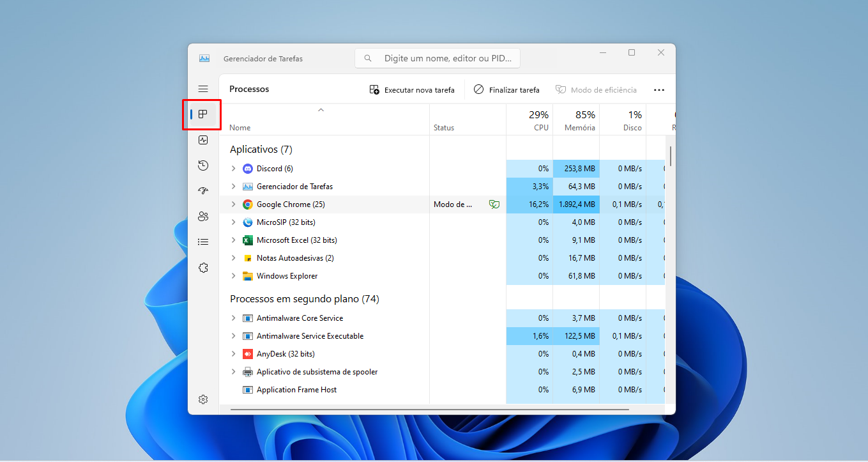Click Finalizar tarefa button
Viewport: 868px width, 462px height.
[x=506, y=90]
